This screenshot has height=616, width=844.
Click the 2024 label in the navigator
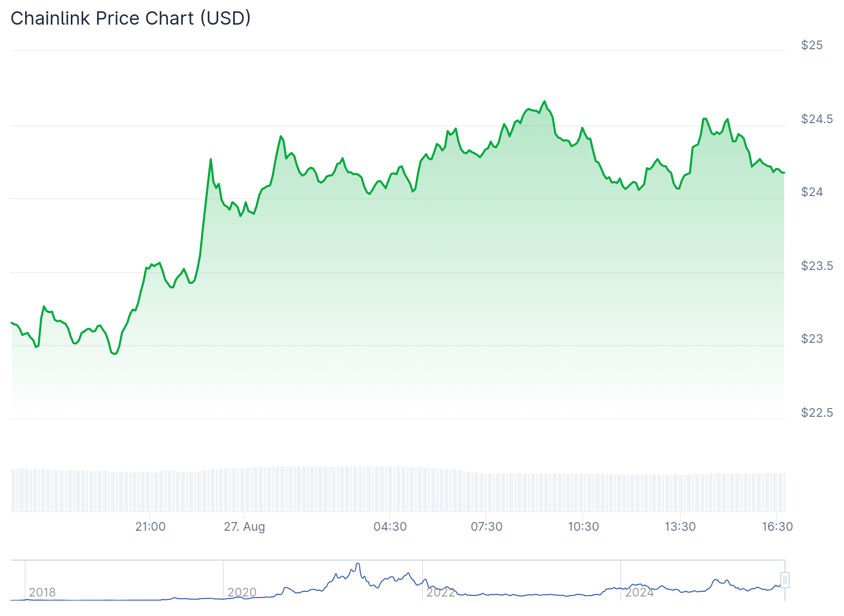click(639, 592)
